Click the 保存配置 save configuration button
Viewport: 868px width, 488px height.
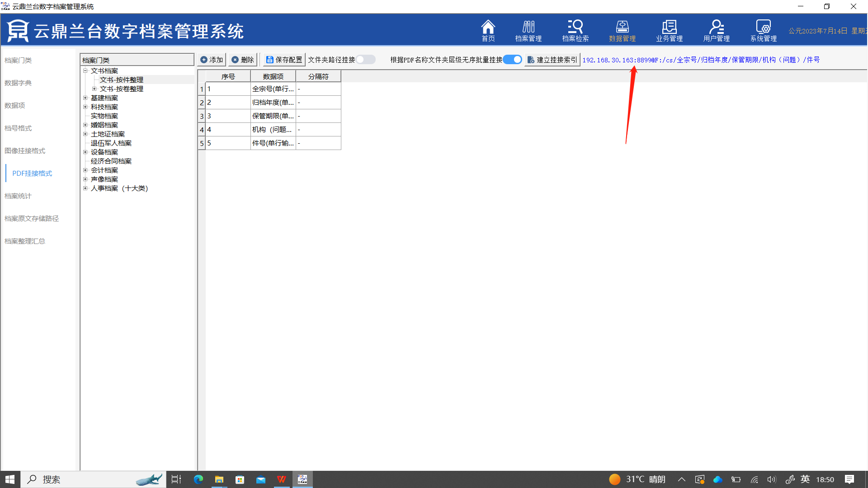[284, 60]
